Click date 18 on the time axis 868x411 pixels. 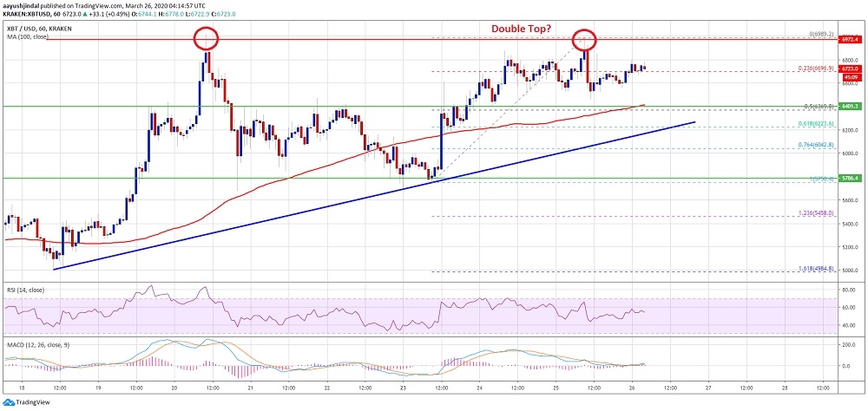coord(22,388)
